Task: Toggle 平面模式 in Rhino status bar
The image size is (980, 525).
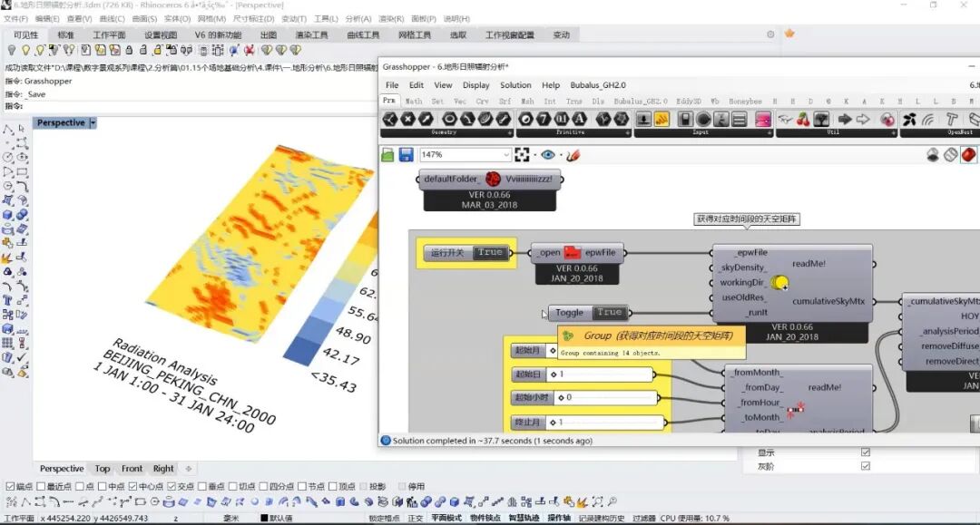Action: pyautogui.click(x=446, y=518)
